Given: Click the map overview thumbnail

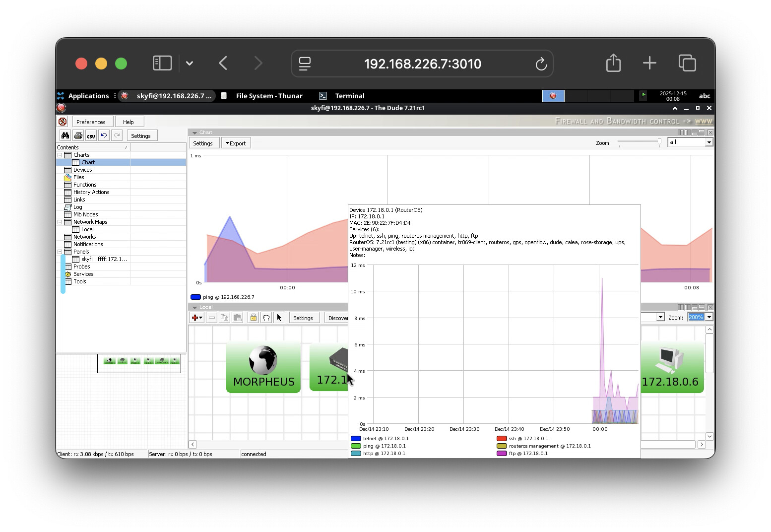Looking at the screenshot, I should click(139, 363).
